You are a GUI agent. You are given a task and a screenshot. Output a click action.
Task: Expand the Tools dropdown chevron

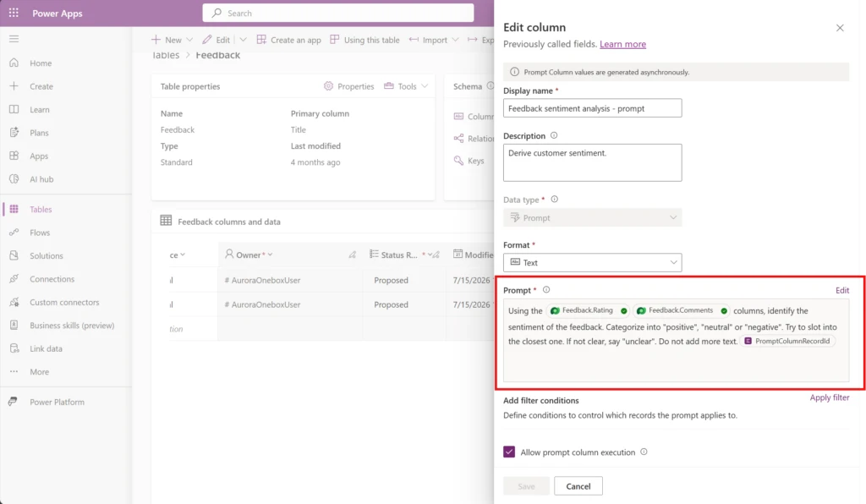point(425,86)
